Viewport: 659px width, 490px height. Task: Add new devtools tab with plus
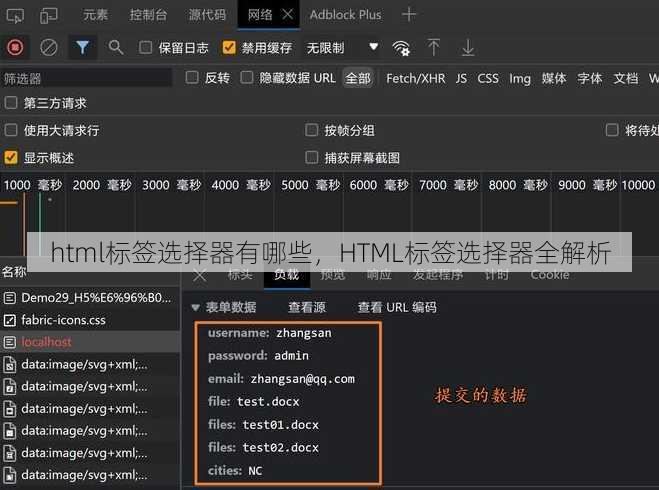click(409, 15)
